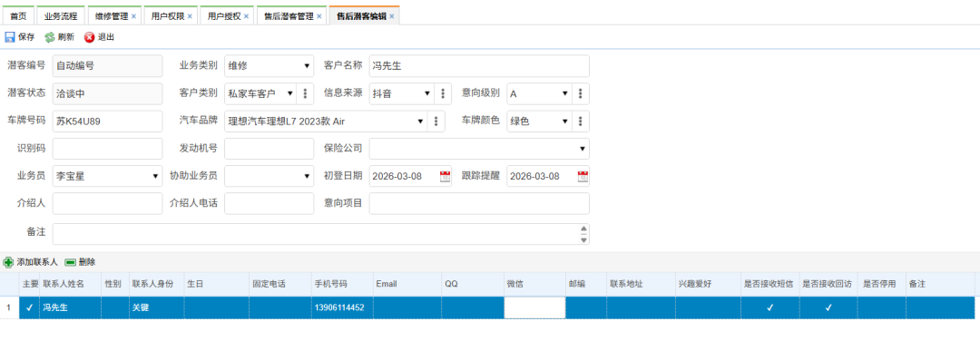Viewport: 980px width, 341px height.
Task: Click the 客户名称 field with 冯先生
Action: coord(479,65)
